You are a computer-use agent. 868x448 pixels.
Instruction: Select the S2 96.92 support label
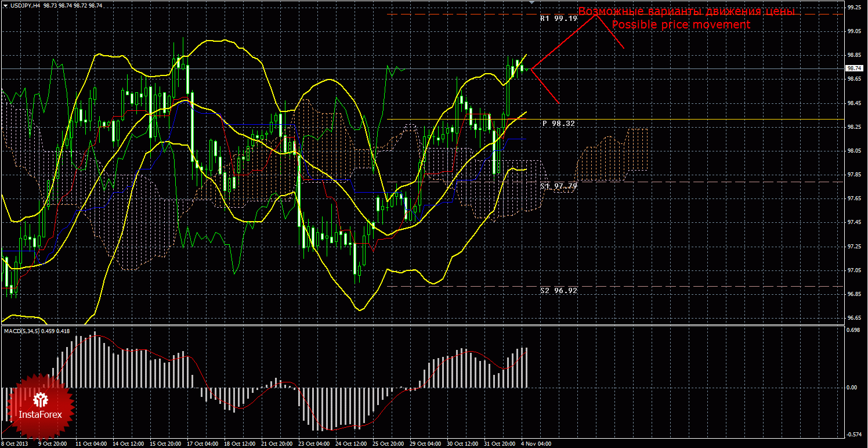(558, 290)
